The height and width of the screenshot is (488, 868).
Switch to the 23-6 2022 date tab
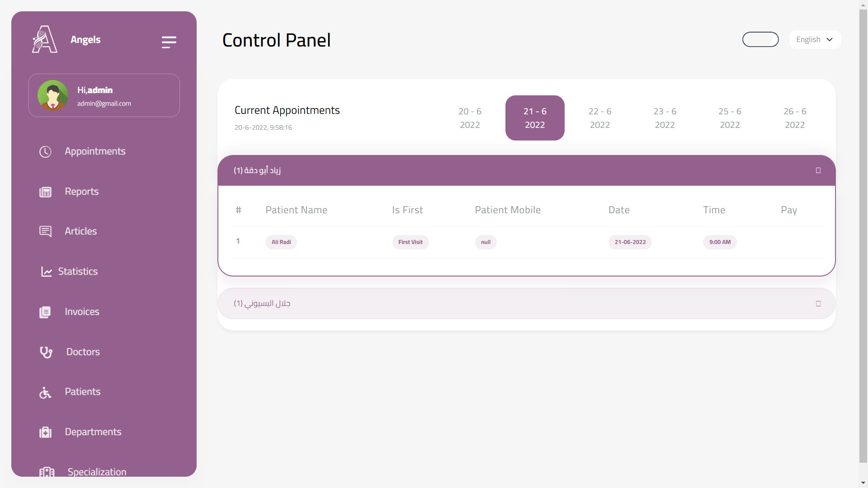pos(665,118)
